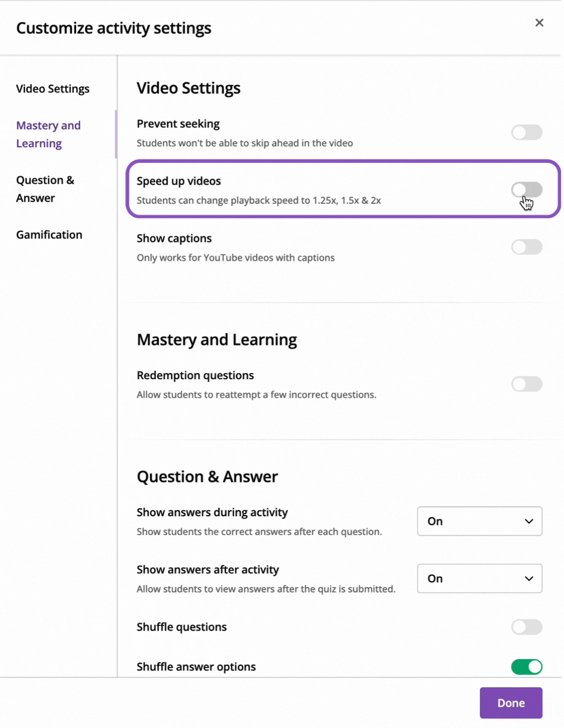Click chevron arrow of after-activity dropdown

tap(529, 578)
